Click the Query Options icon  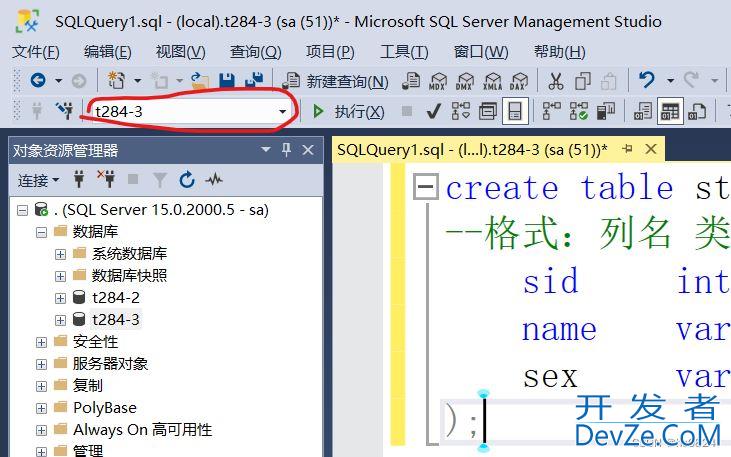pyautogui.click(x=488, y=111)
